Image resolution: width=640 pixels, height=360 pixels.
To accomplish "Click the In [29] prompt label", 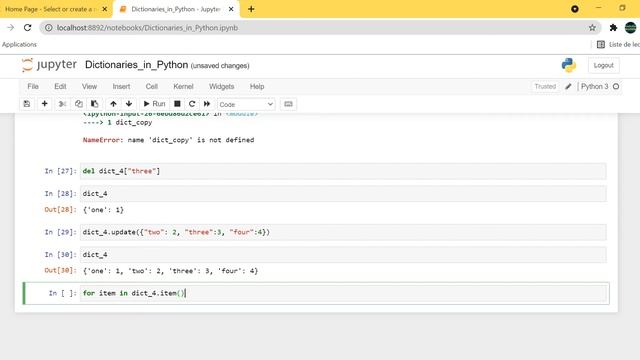I will (60, 232).
